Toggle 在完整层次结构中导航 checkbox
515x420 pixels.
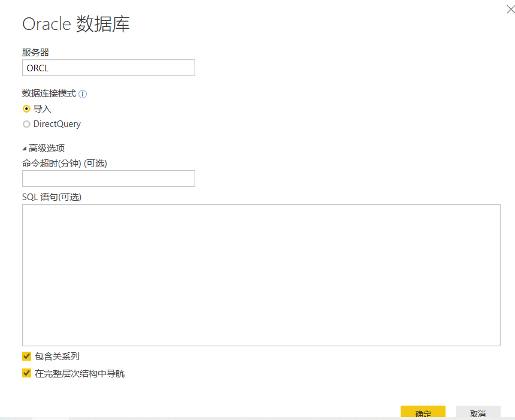(26, 373)
